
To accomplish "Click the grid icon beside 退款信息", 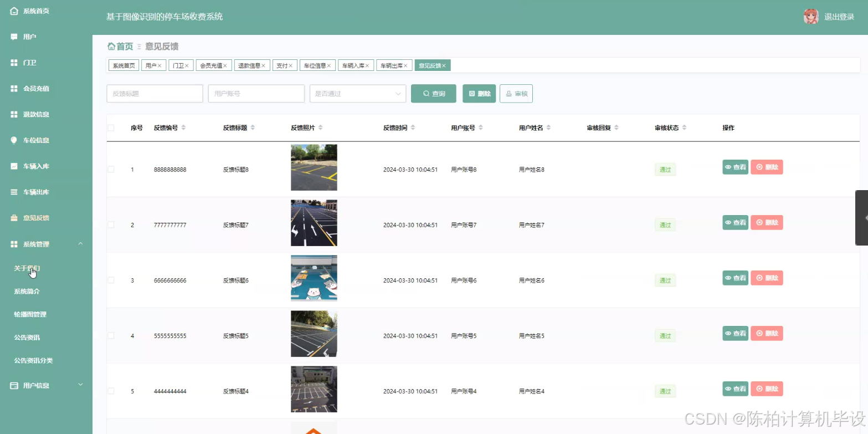I will click(x=14, y=114).
